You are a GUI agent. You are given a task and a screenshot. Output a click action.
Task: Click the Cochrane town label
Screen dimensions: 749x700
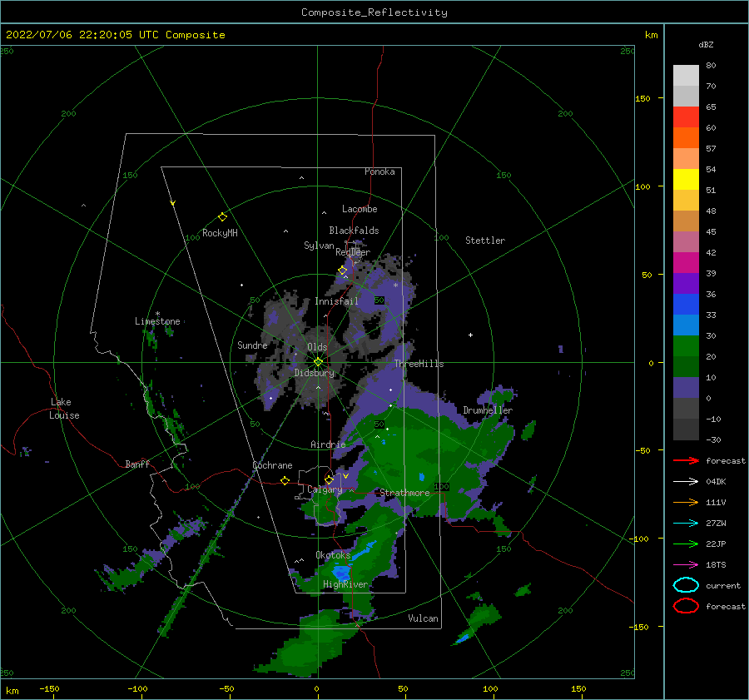coord(272,465)
